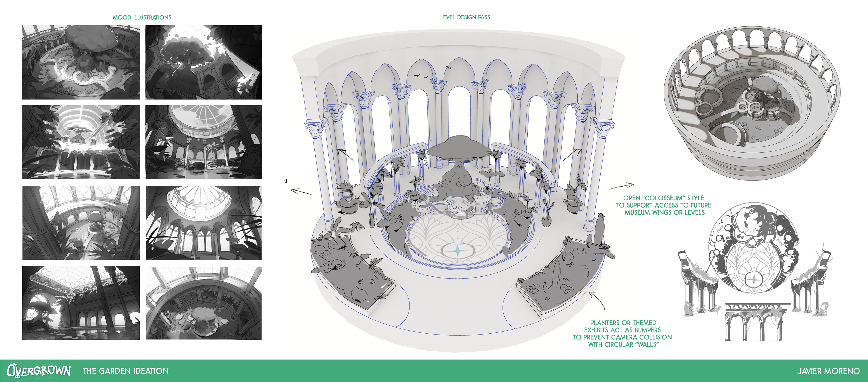The height and width of the screenshot is (382, 868).
Task: Click the Overgrown logo in footer
Action: point(39,370)
